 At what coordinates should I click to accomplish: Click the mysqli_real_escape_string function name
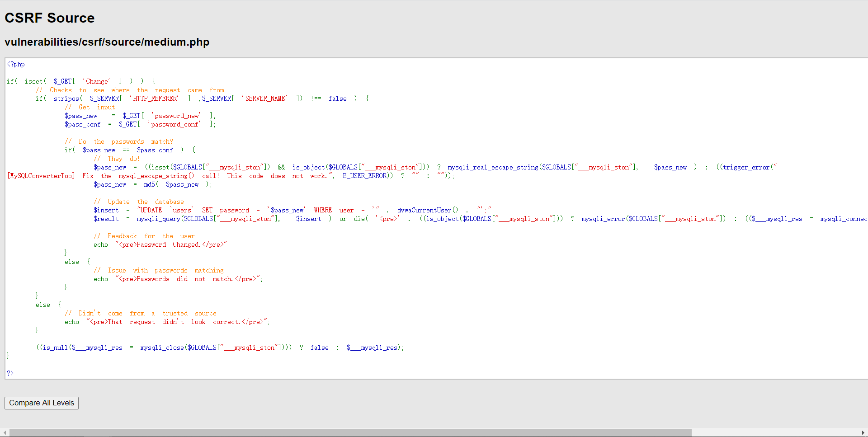tap(493, 167)
